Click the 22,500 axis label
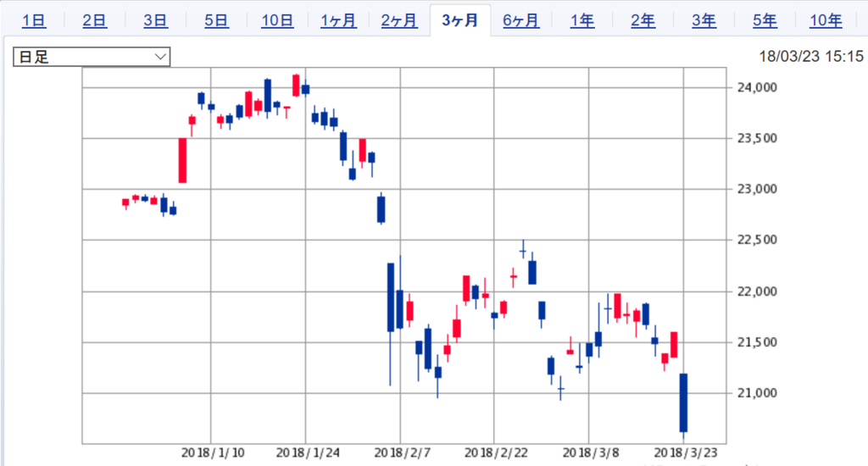 757,240
